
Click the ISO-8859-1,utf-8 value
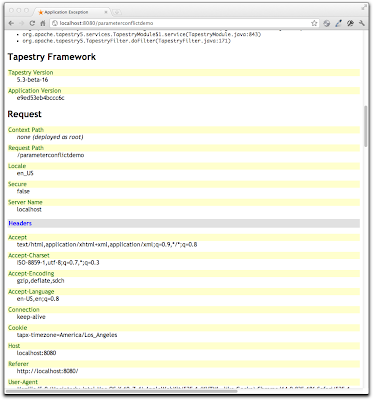58,263
